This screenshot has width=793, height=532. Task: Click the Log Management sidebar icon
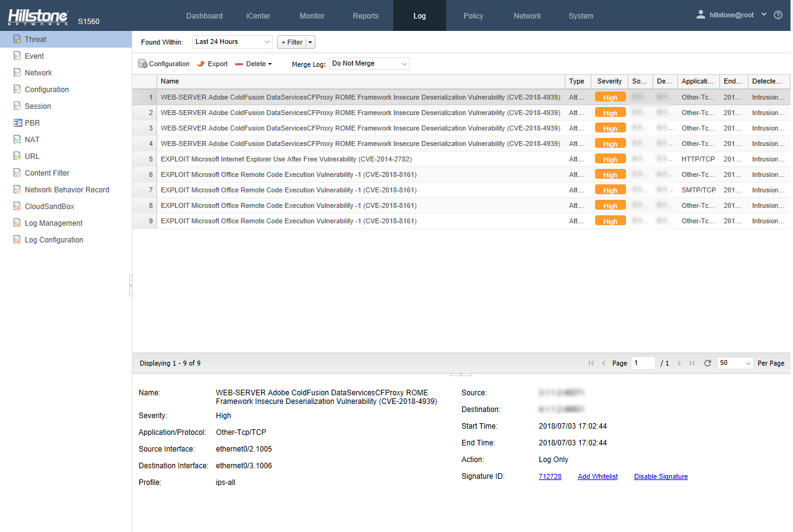point(17,223)
